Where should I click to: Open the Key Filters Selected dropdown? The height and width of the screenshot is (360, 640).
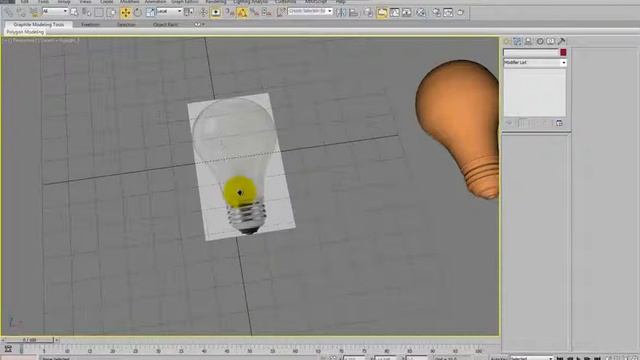click(x=532, y=358)
